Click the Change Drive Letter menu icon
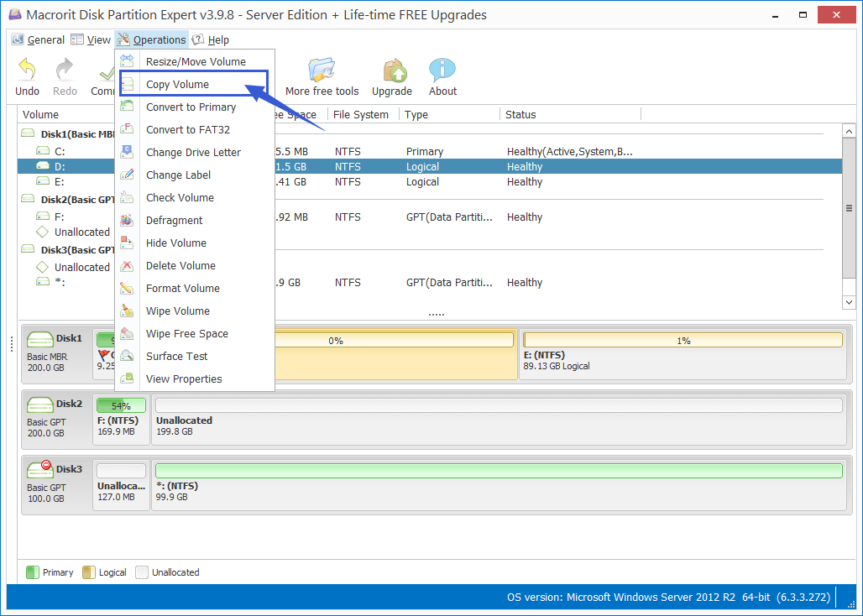 [x=127, y=151]
